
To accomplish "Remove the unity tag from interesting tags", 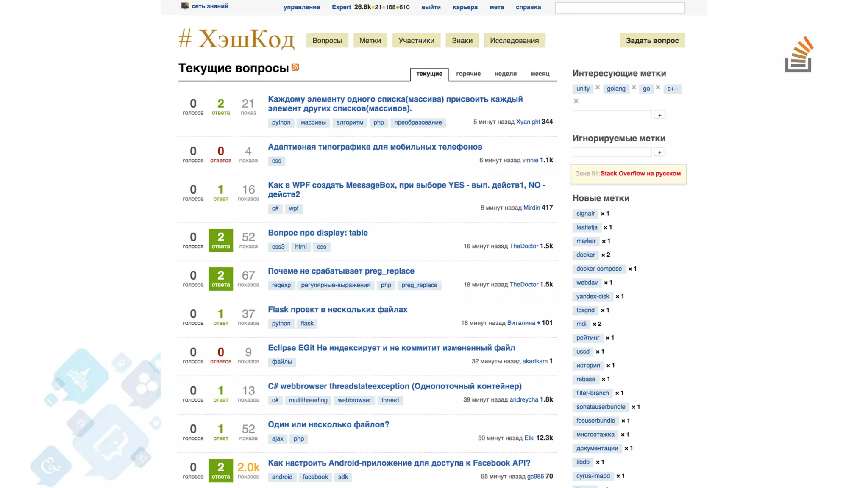I will (x=597, y=87).
